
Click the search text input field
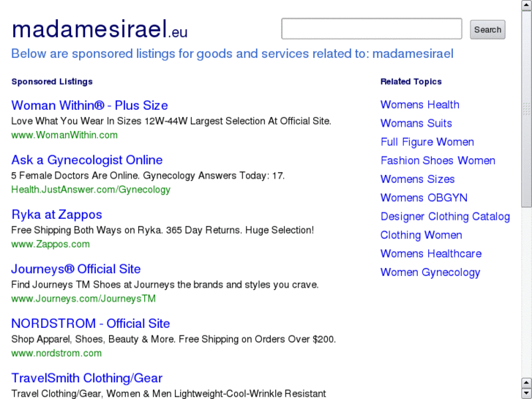coord(372,29)
